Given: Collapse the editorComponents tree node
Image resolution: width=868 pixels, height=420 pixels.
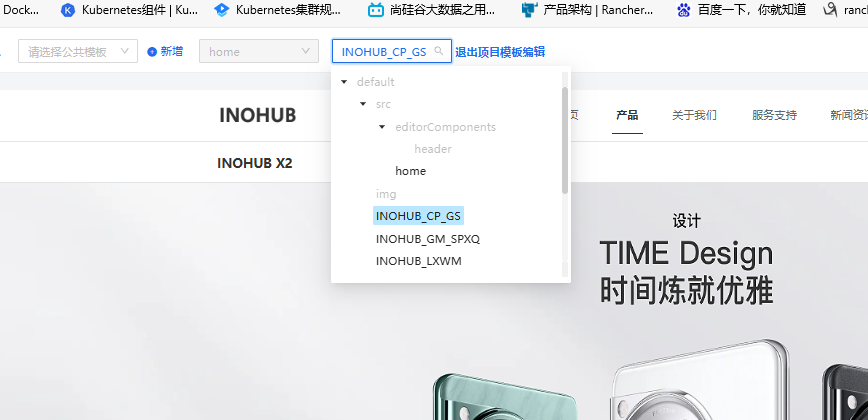Looking at the screenshot, I should click(x=382, y=127).
